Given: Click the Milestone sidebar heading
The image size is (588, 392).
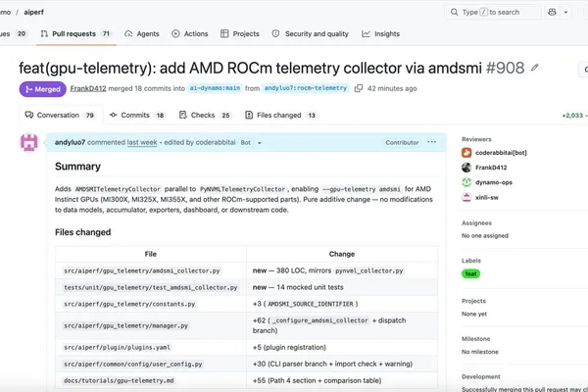Looking at the screenshot, I should tap(476, 339).
